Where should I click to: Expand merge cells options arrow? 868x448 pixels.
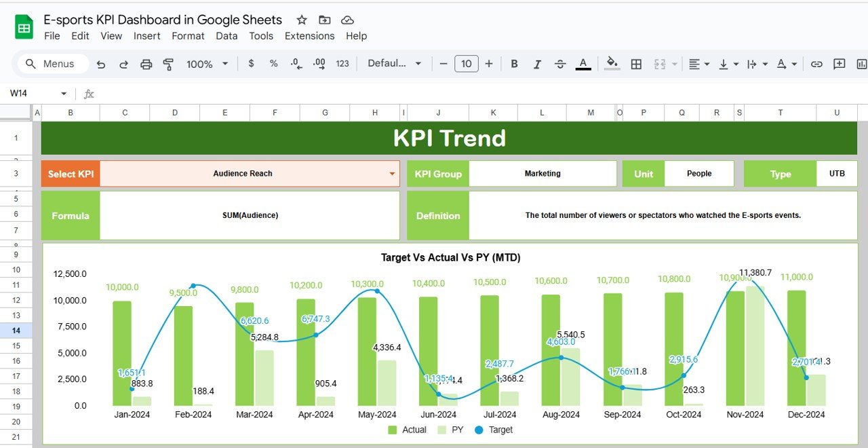tap(674, 64)
